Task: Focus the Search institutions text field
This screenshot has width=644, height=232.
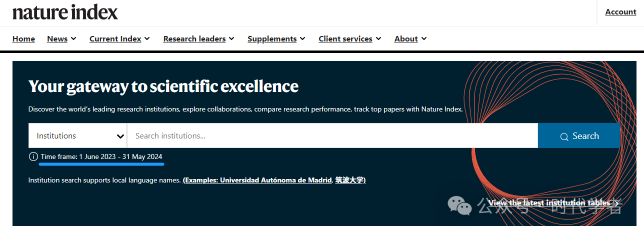Action: tap(332, 135)
